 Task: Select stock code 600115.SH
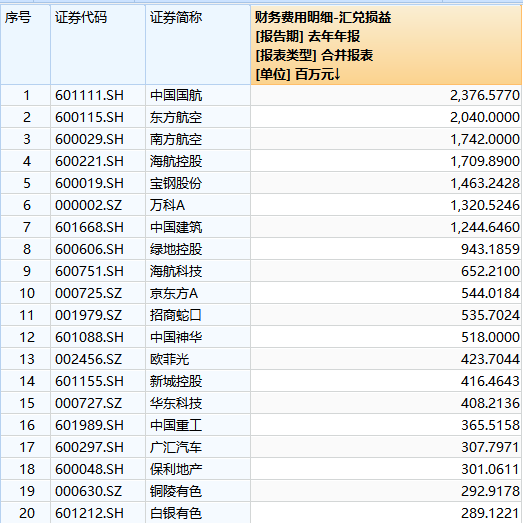coord(89,117)
